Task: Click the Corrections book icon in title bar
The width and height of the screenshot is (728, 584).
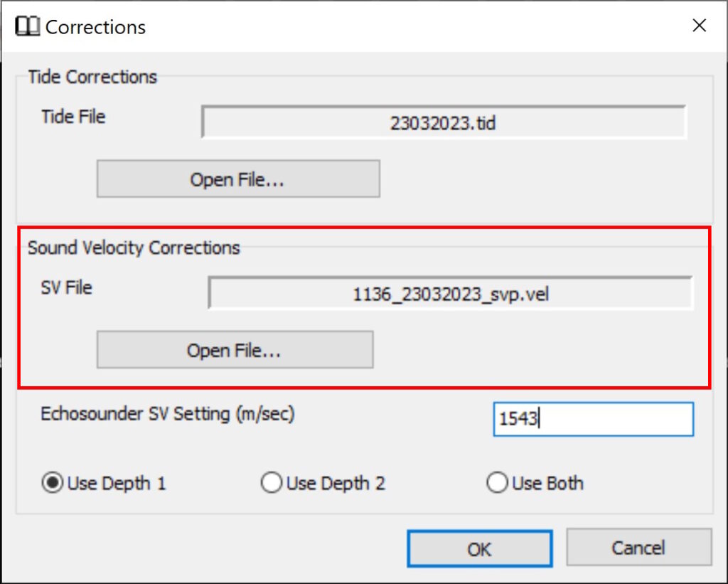Action: 28,27
